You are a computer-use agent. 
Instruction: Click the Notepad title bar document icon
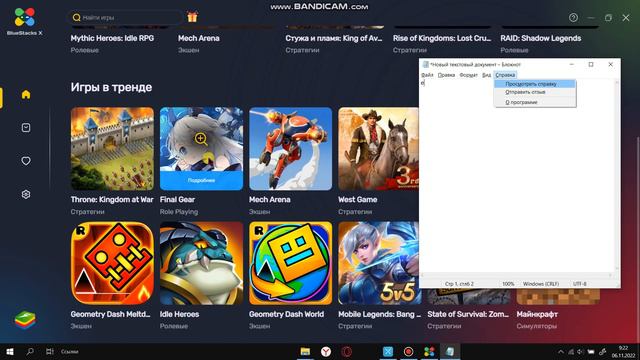[425, 64]
